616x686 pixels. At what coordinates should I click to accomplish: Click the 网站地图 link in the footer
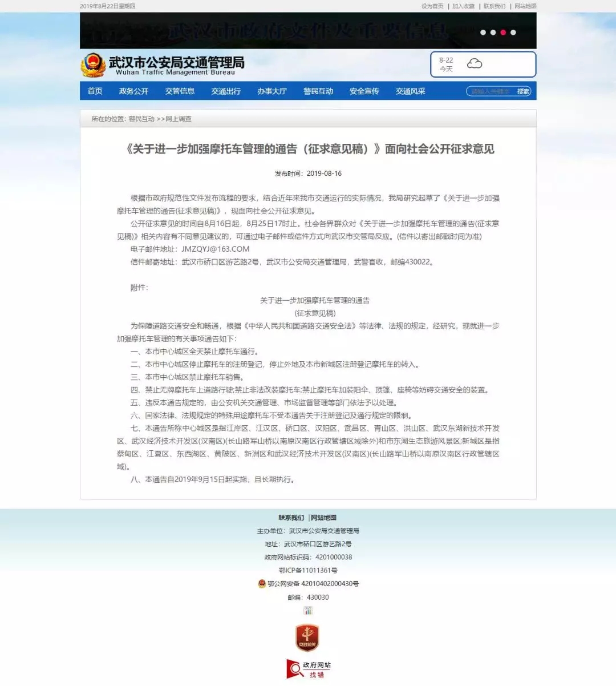click(324, 518)
